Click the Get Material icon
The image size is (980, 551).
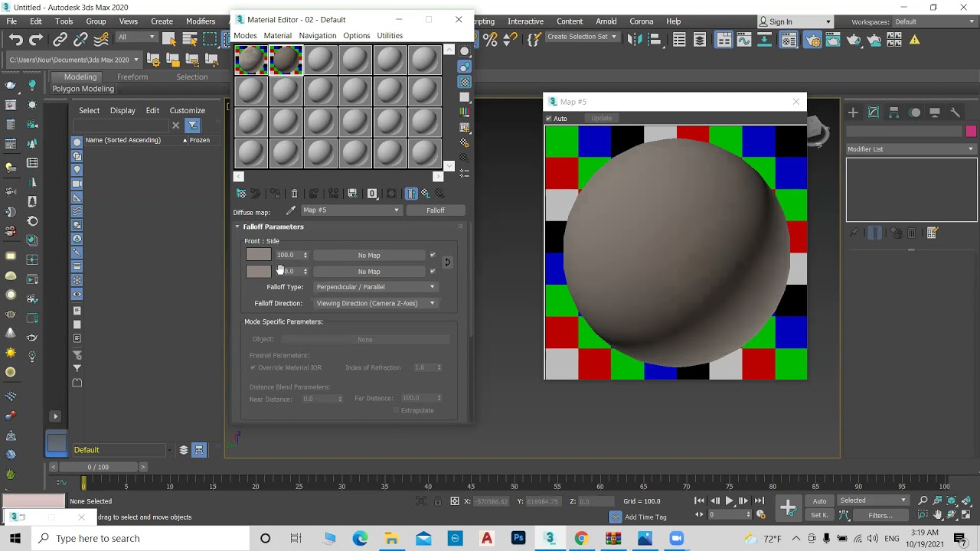click(x=241, y=194)
